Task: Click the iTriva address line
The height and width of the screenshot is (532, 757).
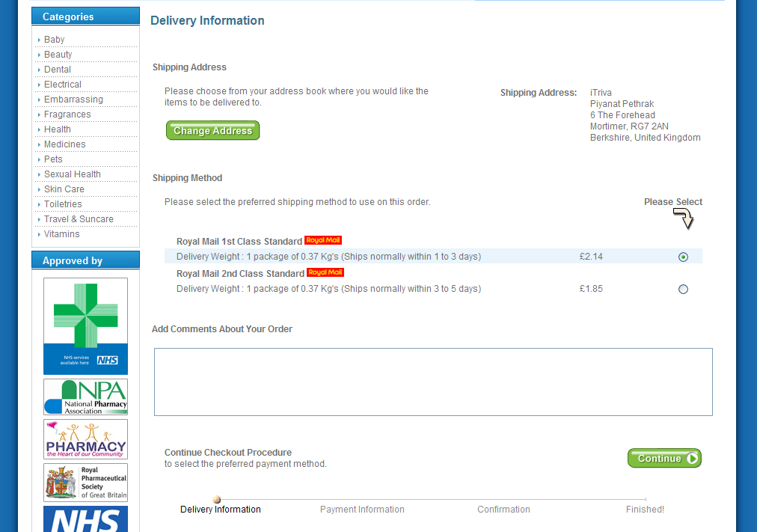Action: tap(601, 93)
